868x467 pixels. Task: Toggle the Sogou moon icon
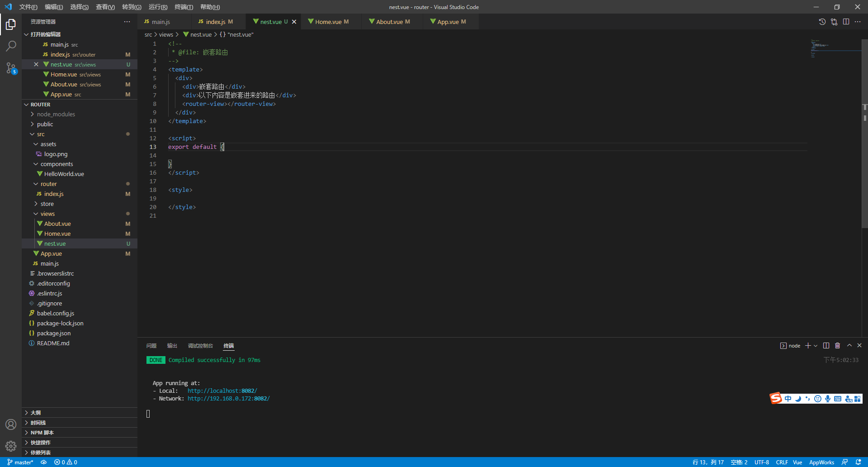[x=798, y=399]
